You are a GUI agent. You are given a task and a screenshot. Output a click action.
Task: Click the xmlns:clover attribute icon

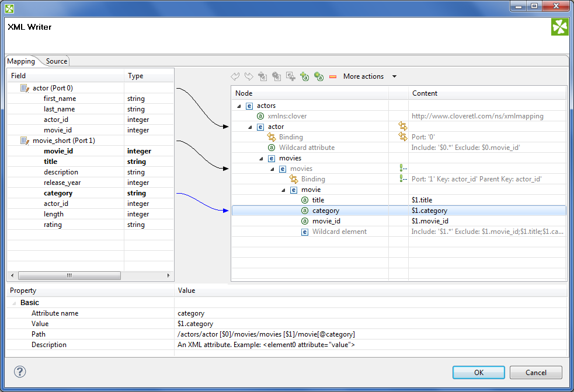tap(260, 116)
